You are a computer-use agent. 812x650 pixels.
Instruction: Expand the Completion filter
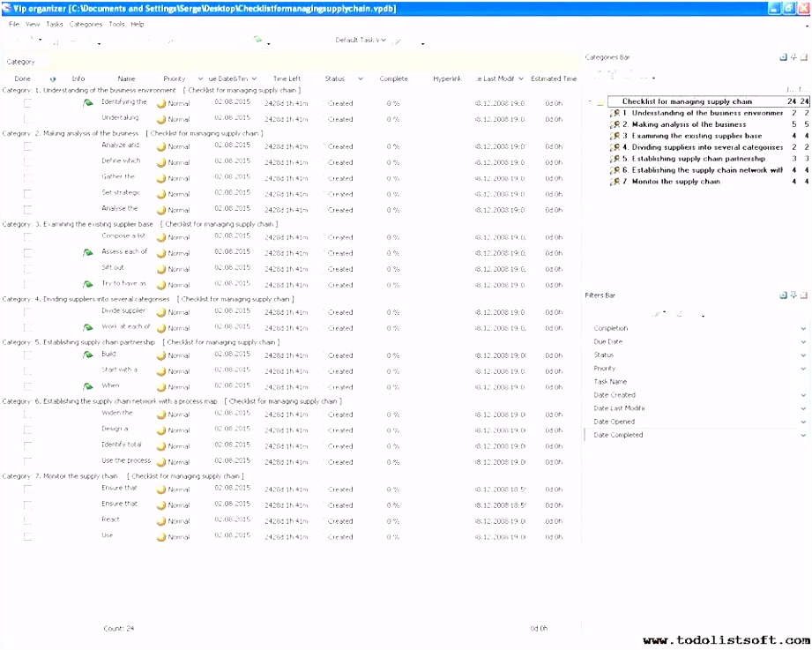pyautogui.click(x=803, y=328)
